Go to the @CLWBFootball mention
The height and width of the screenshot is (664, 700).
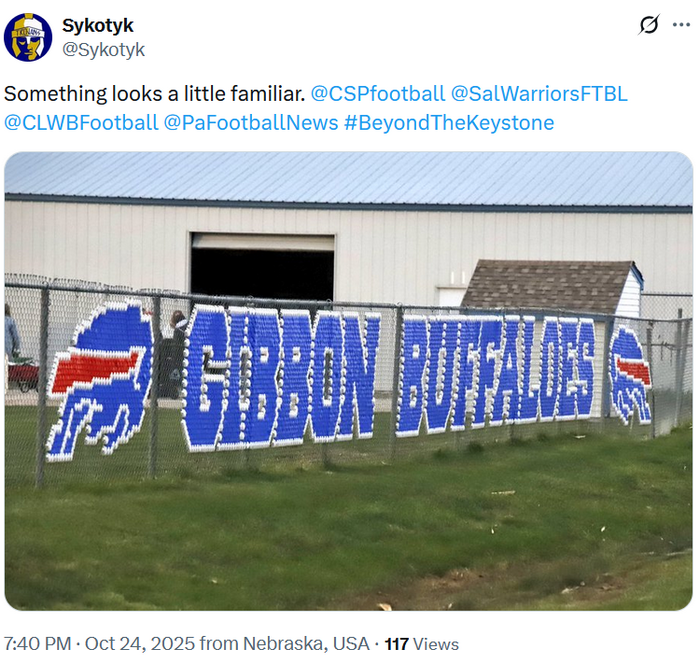click(81, 123)
